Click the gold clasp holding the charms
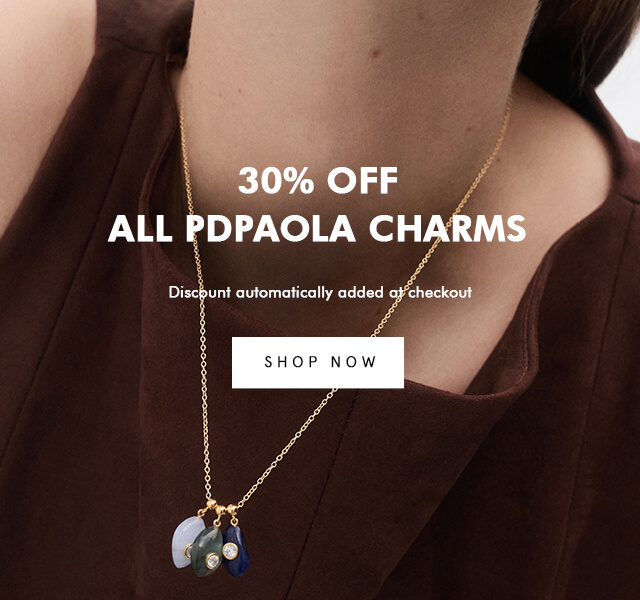 (x=220, y=509)
